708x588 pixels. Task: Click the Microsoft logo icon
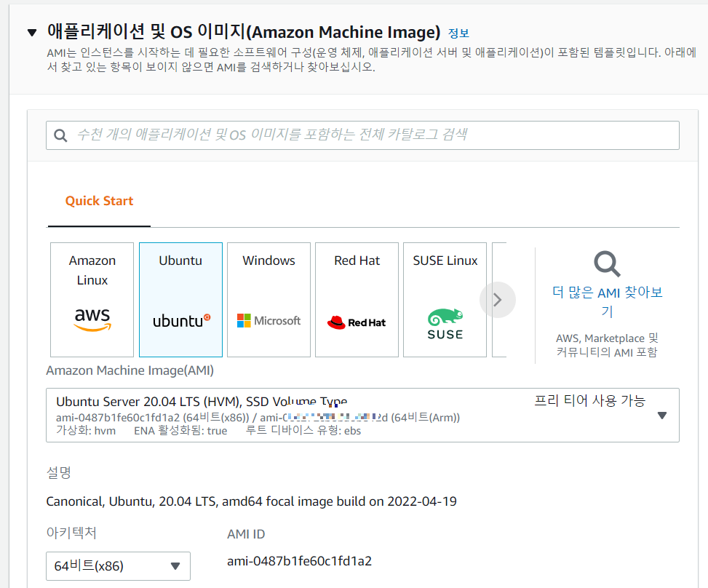(269, 321)
